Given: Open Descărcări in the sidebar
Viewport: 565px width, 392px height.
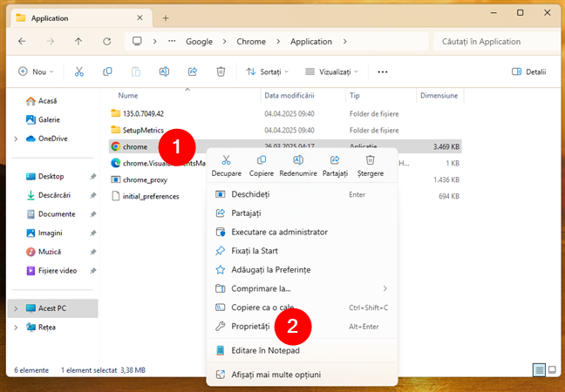Looking at the screenshot, I should pyautogui.click(x=54, y=195).
